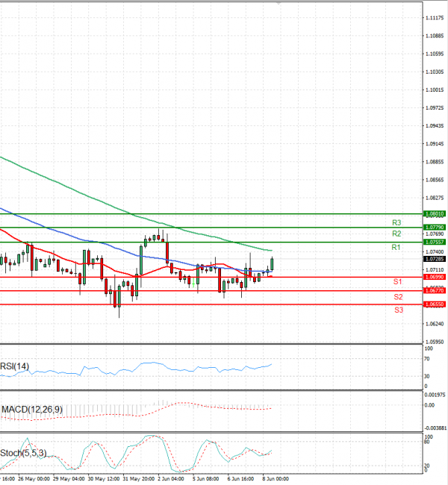Viewport: 448px width, 485px height.
Task: Click the Stoch(5,5,3) indicator label
Action: tap(24, 453)
